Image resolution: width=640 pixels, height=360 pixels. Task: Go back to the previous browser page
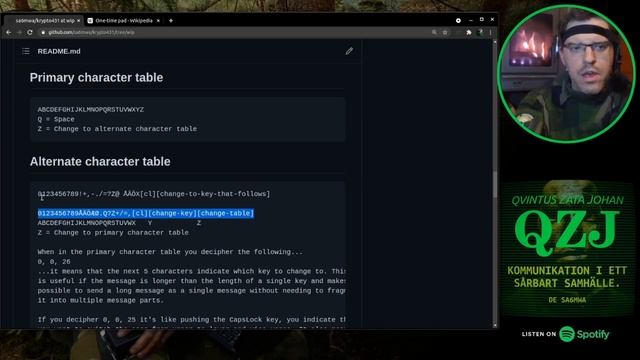click(x=9, y=32)
